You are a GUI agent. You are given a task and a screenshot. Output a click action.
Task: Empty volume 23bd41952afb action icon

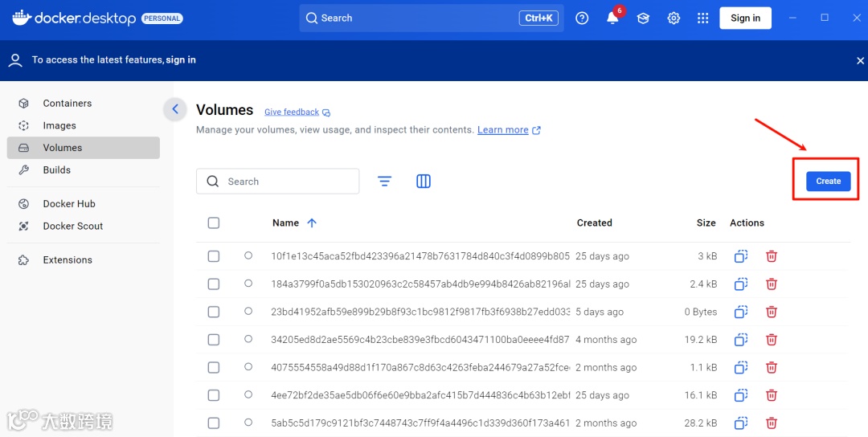pos(741,312)
